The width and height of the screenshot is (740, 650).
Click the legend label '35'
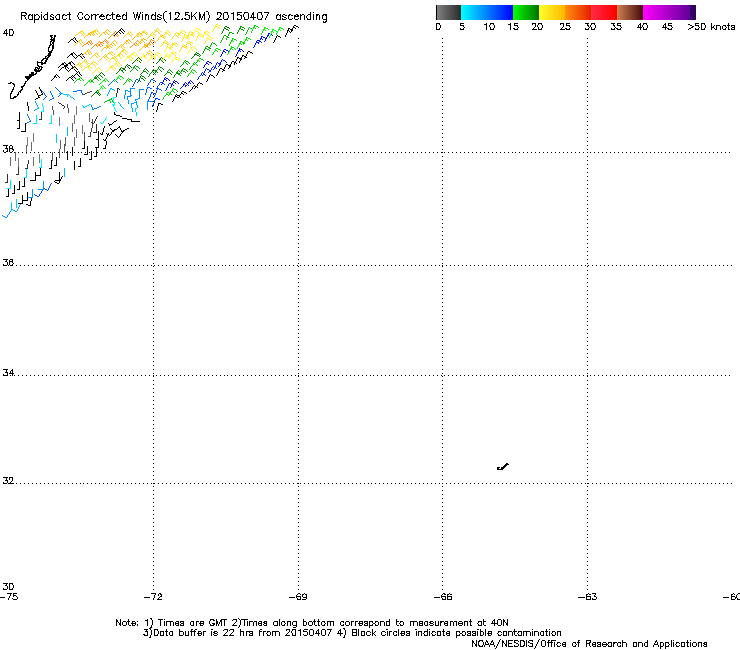(616, 27)
